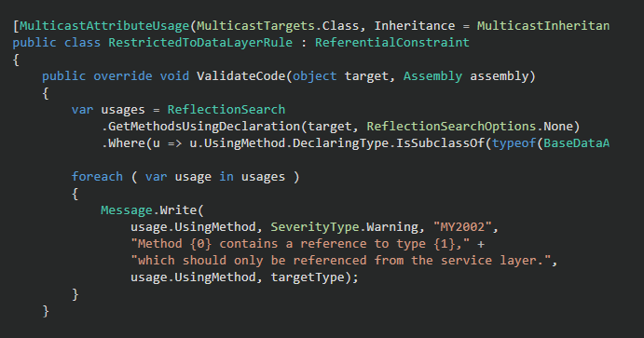
Task: Click the "which should only be" string line
Action: (340, 261)
